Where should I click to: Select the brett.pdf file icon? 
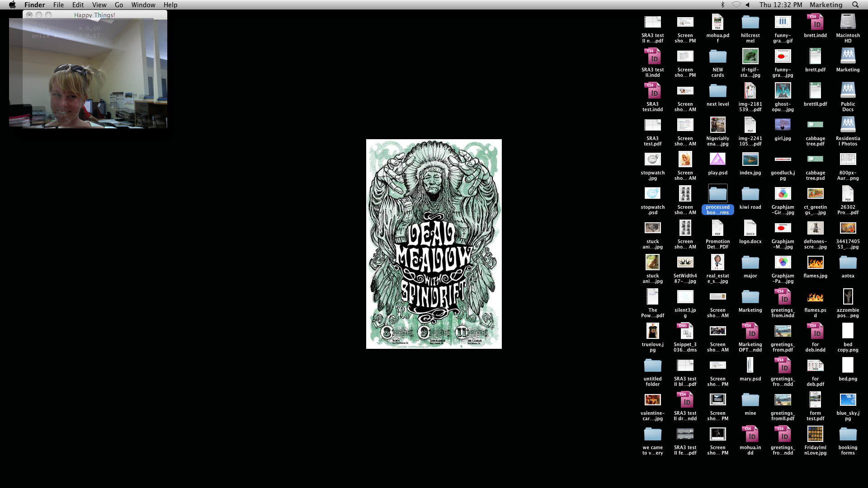pyautogui.click(x=815, y=56)
